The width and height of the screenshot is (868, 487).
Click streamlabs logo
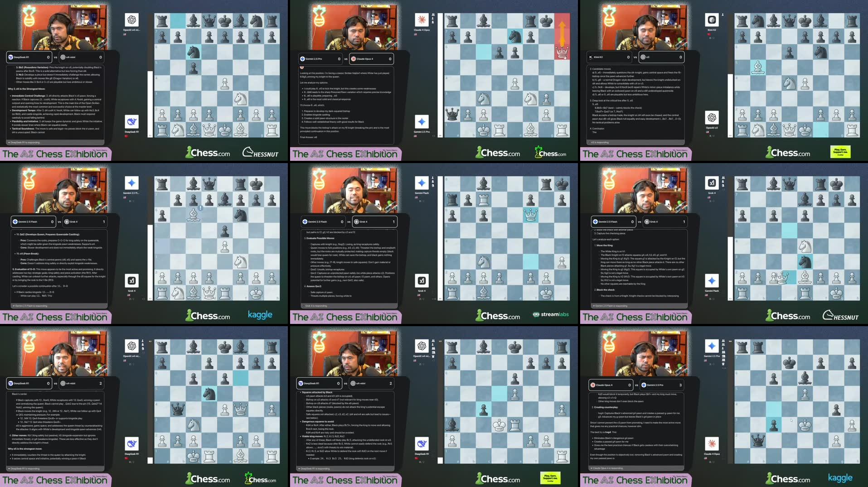coord(551,314)
